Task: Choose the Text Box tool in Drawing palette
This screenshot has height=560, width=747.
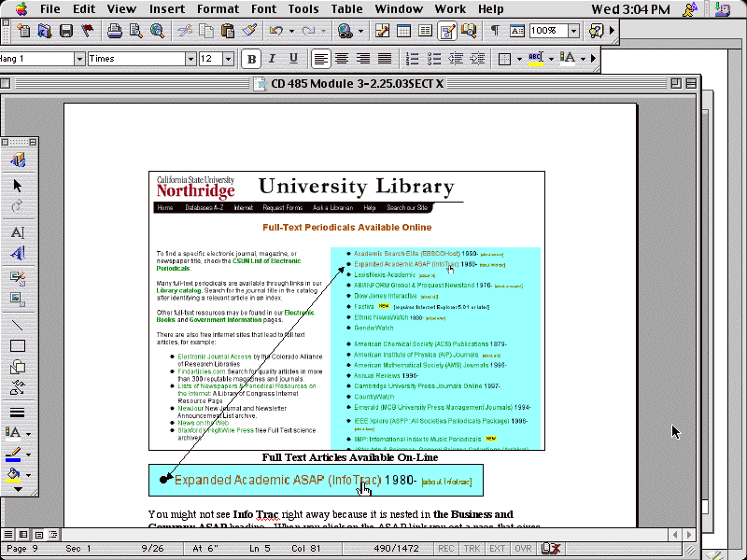Action: tap(18, 232)
